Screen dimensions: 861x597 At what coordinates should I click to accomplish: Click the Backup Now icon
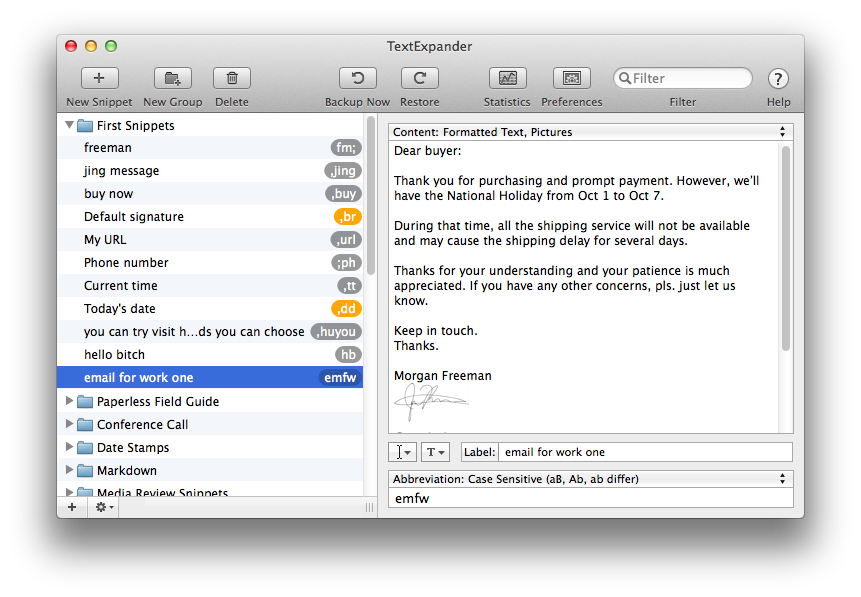pyautogui.click(x=357, y=78)
